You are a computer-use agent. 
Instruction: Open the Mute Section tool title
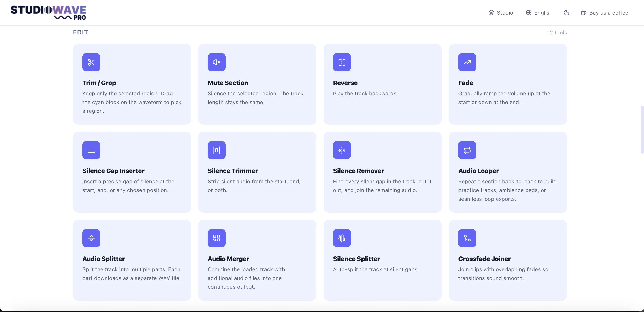pyautogui.click(x=228, y=83)
